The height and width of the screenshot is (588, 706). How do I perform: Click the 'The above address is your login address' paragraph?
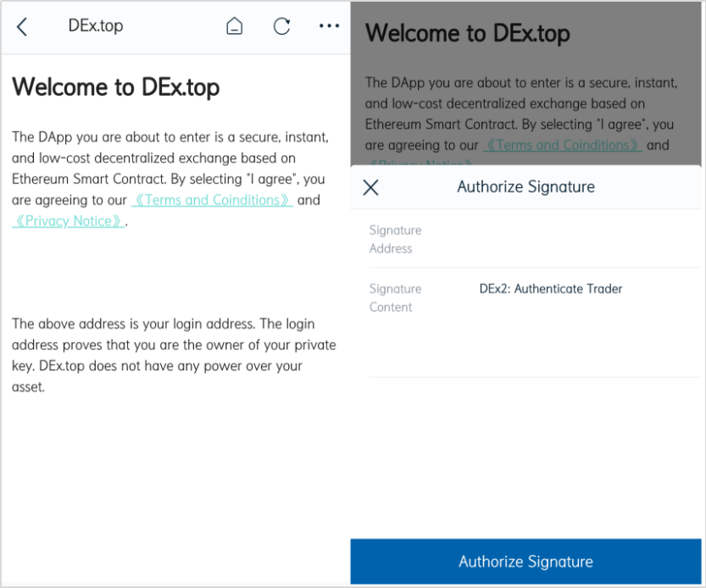[x=174, y=355]
